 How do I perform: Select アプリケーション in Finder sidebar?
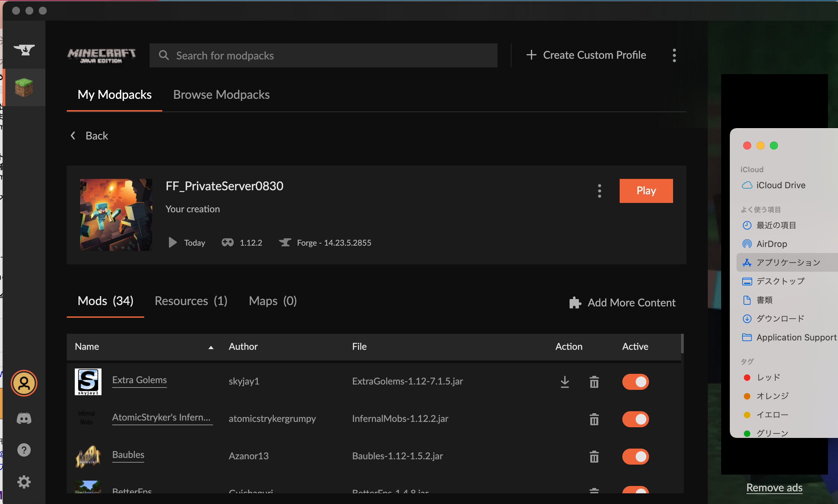pos(787,262)
